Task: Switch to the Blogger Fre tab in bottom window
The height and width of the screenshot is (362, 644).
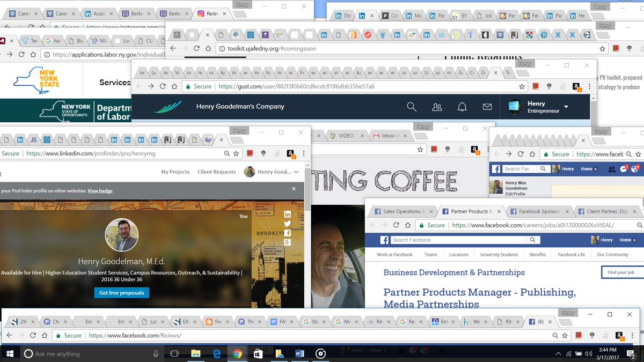Action: [218, 322]
